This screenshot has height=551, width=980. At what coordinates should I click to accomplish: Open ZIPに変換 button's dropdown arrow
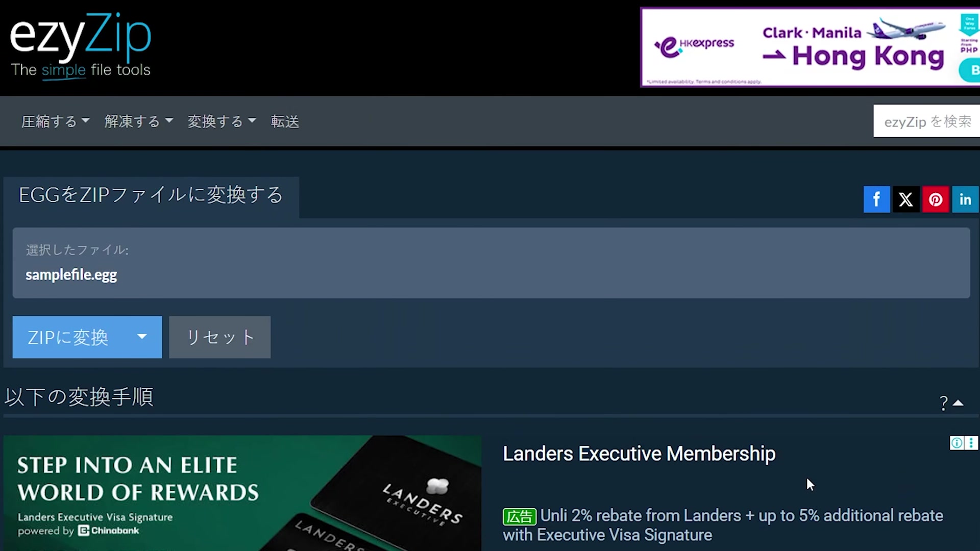142,337
